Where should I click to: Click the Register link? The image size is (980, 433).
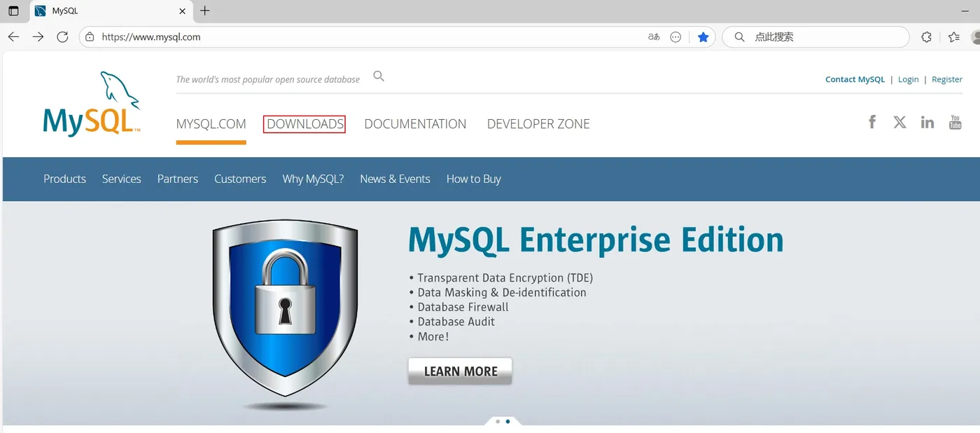click(x=947, y=79)
